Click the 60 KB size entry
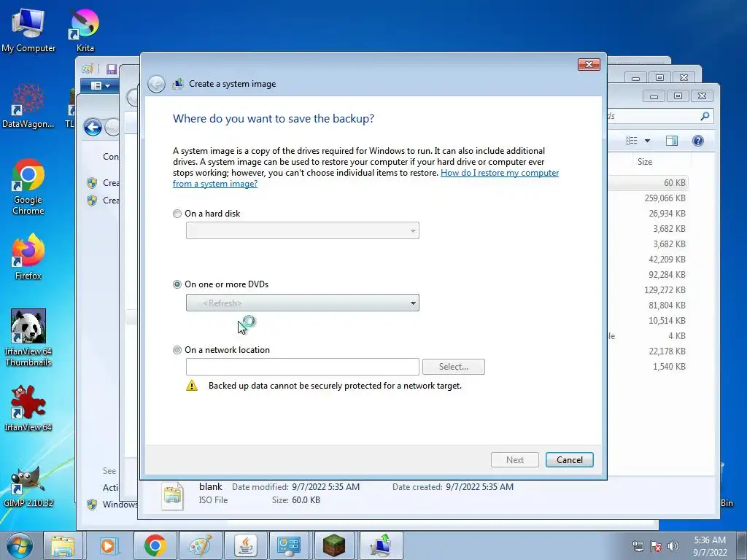 pos(675,183)
